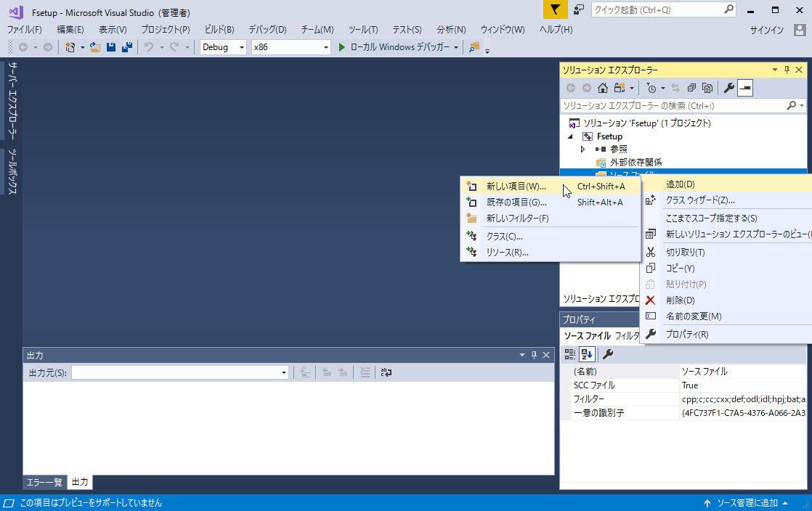Expand the 参照 references node
Screen dimensions: 812x511
coord(583,149)
